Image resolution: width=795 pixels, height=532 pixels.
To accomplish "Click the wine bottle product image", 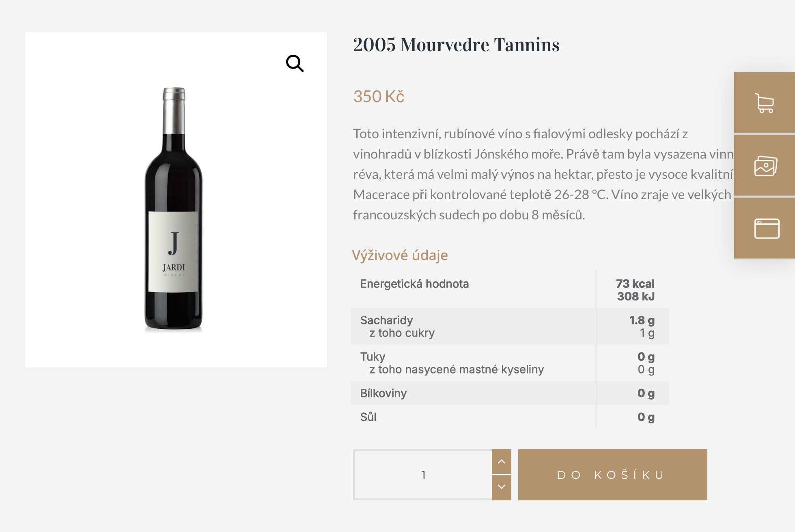I will 174,208.
